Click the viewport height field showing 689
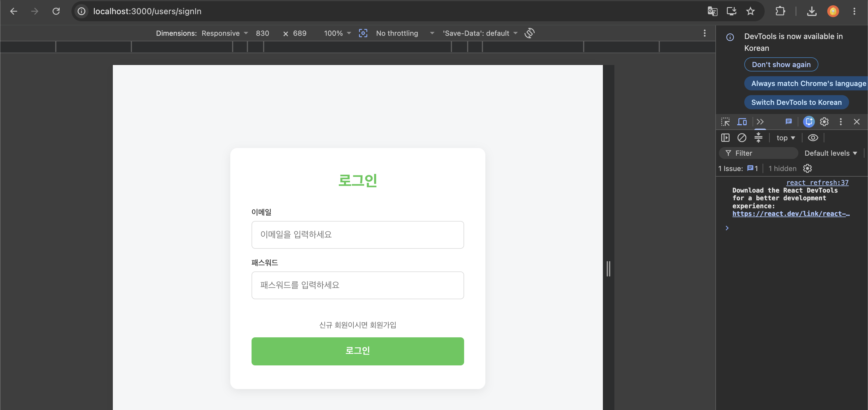The width and height of the screenshot is (868, 410). point(300,33)
